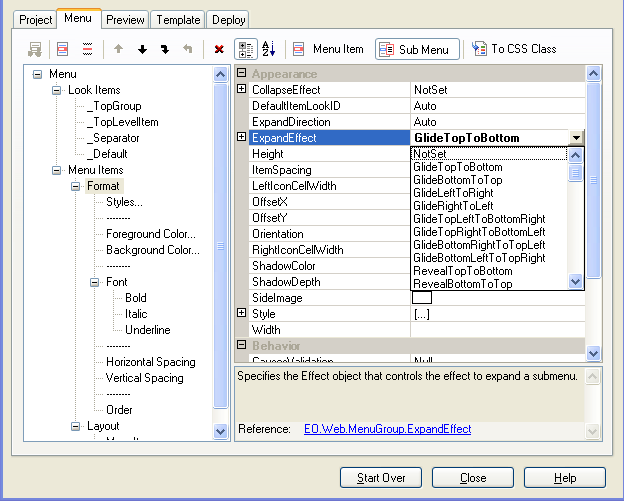Viewport: 624px width, 501px height.
Task: Click dropdown list scroll down arrow
Action: tap(575, 281)
